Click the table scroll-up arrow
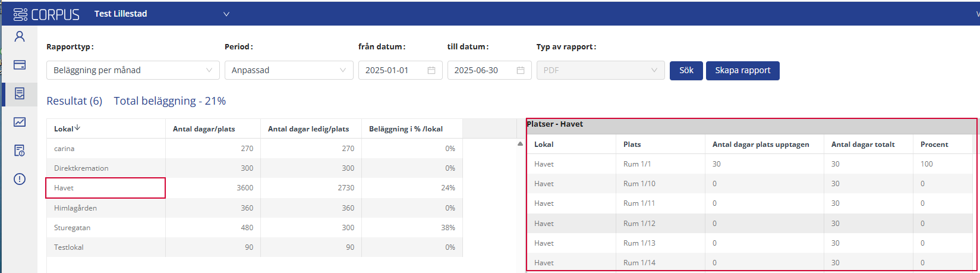 coord(521,144)
